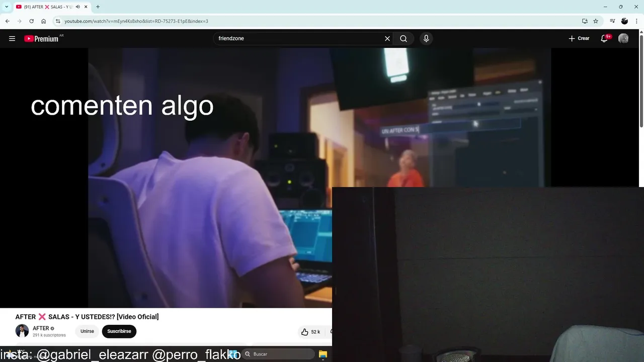Image resolution: width=644 pixels, height=362 pixels.
Task: Open the account avatar menu
Action: coord(623,39)
